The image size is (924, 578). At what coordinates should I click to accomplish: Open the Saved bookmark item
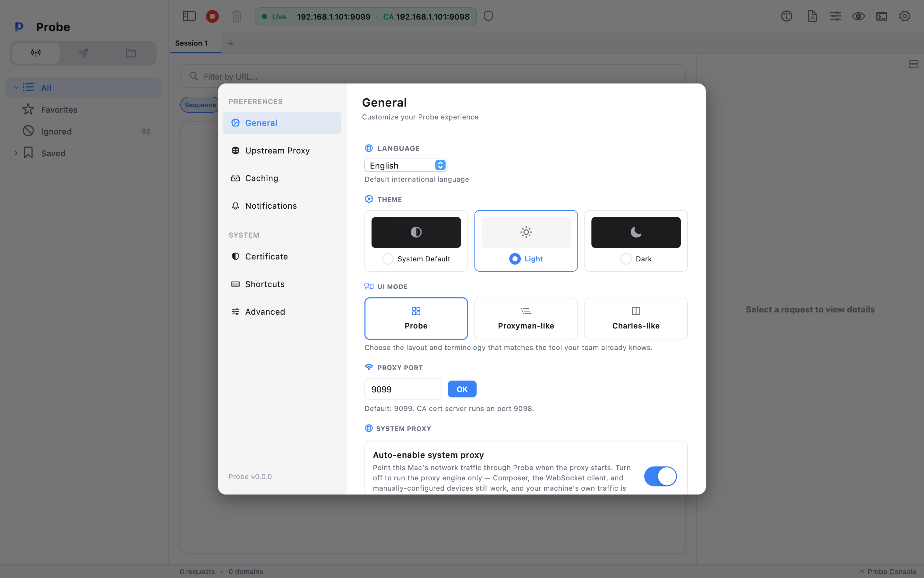pos(83,153)
